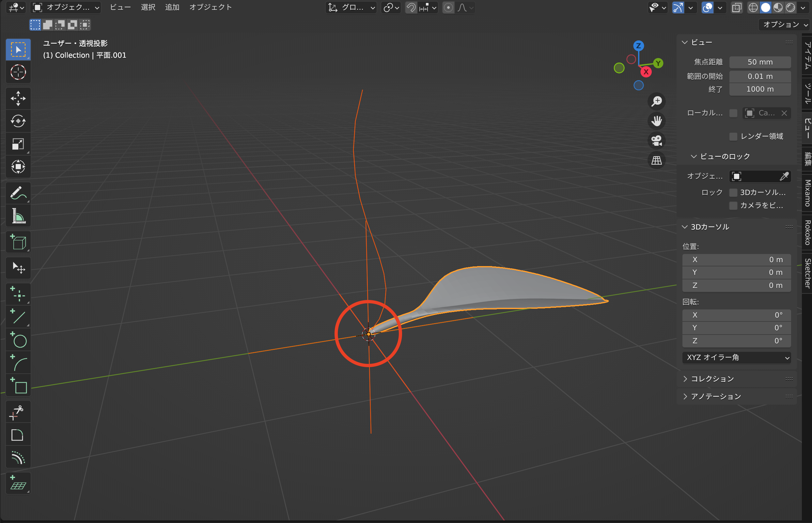Enable the ローカル camera checkbox
Image resolution: width=812 pixels, height=523 pixels.
tap(733, 113)
